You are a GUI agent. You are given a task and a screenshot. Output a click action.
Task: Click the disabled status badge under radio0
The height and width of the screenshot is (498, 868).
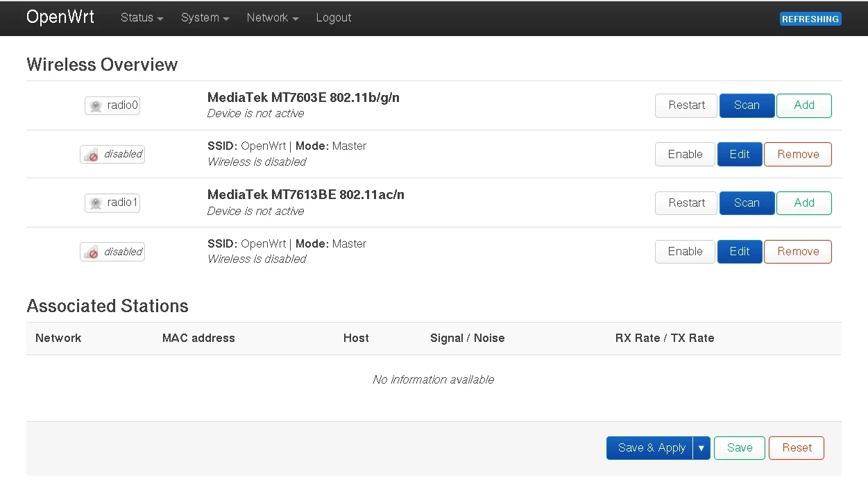coord(112,155)
